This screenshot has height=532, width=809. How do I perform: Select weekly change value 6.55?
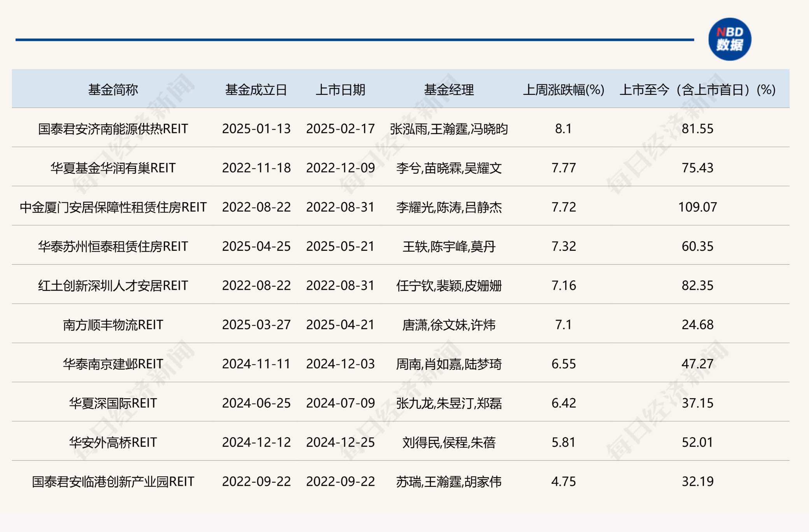click(564, 364)
